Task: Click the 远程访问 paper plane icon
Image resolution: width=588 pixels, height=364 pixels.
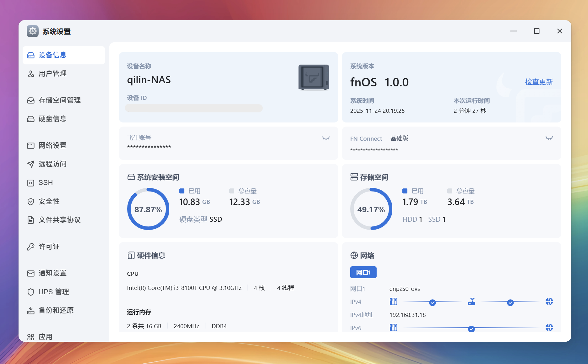Action: [x=31, y=164]
